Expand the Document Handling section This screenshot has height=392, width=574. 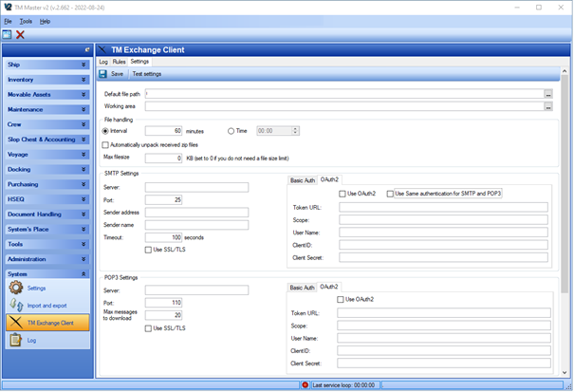click(47, 215)
